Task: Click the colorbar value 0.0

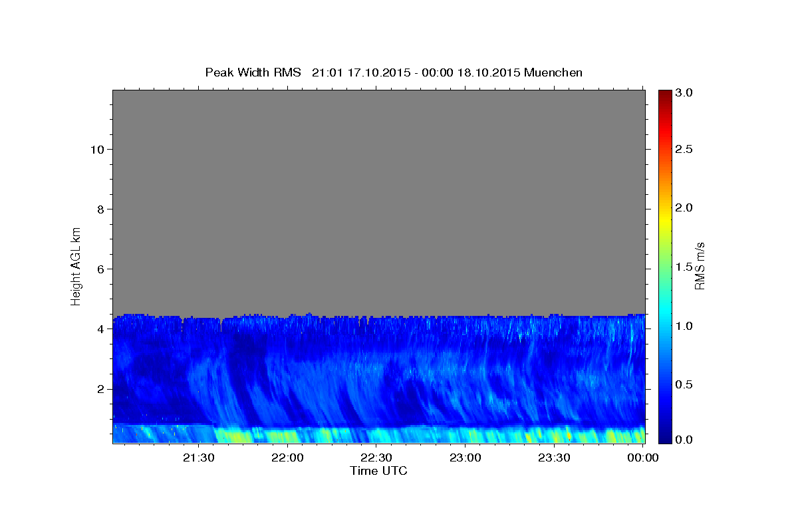Action: [x=684, y=440]
